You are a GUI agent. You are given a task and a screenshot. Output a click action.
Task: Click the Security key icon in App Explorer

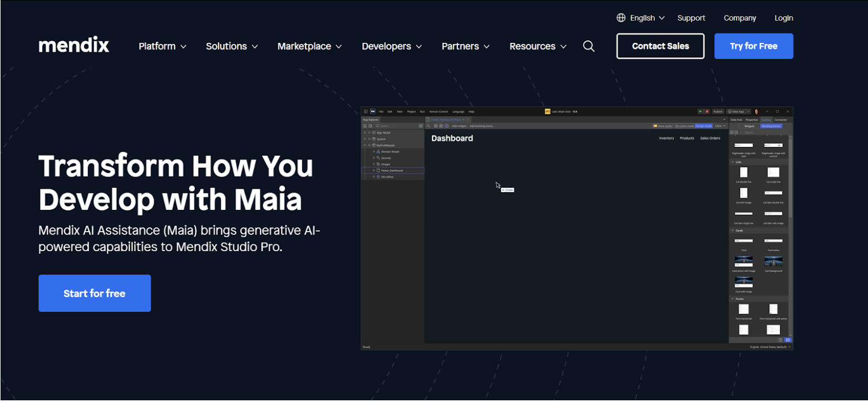(x=378, y=158)
